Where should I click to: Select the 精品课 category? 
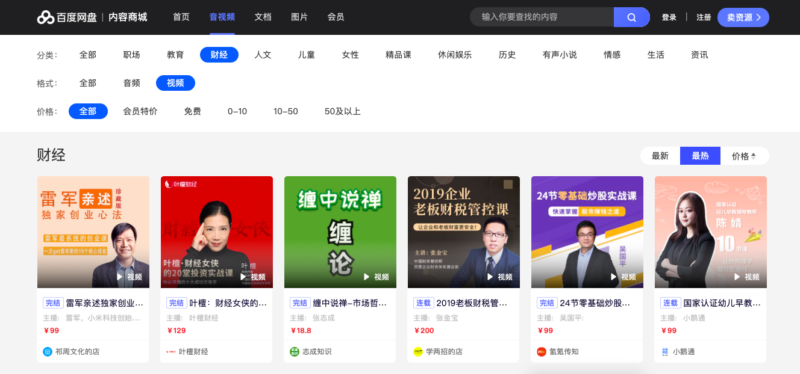point(398,55)
